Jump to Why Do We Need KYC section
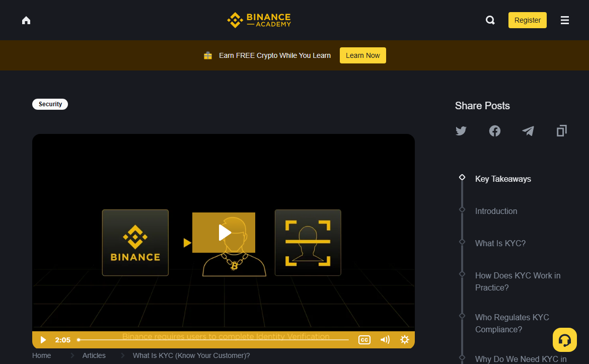This screenshot has width=589, height=364. click(521, 359)
